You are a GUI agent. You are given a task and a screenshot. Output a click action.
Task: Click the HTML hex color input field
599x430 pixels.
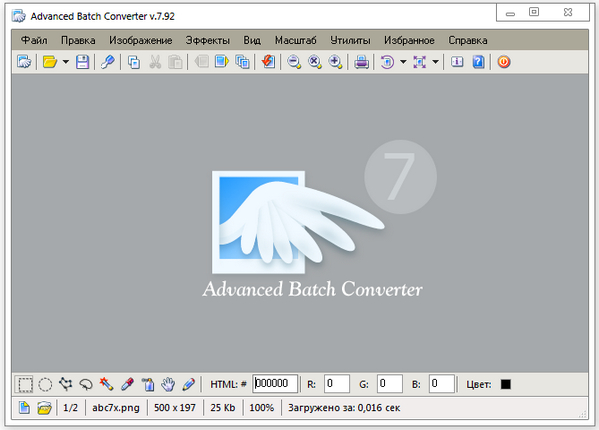coord(275,383)
